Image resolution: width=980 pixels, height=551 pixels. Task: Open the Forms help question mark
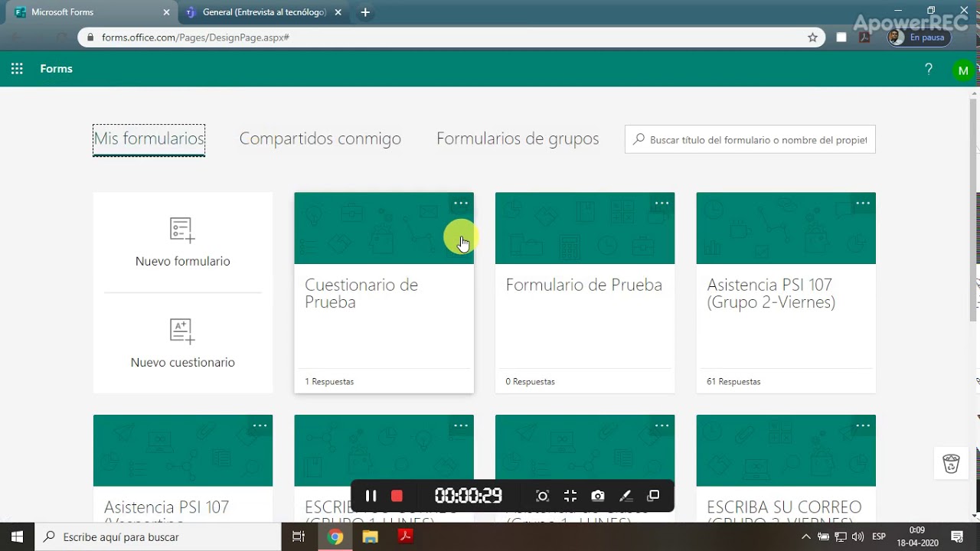coord(929,70)
